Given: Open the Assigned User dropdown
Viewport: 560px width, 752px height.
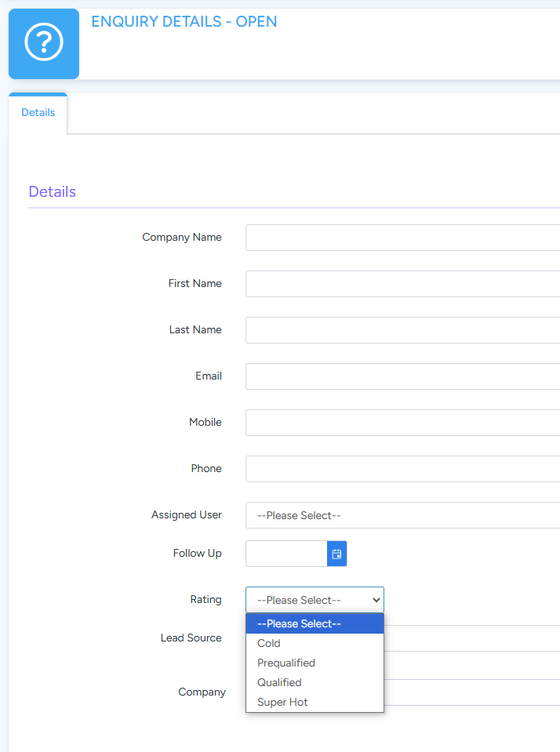Looking at the screenshot, I should click(402, 515).
